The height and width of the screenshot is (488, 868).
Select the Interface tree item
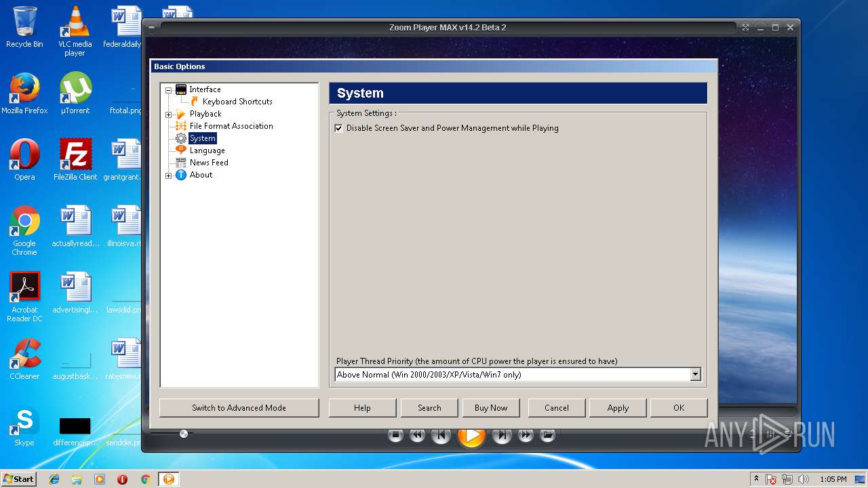205,89
